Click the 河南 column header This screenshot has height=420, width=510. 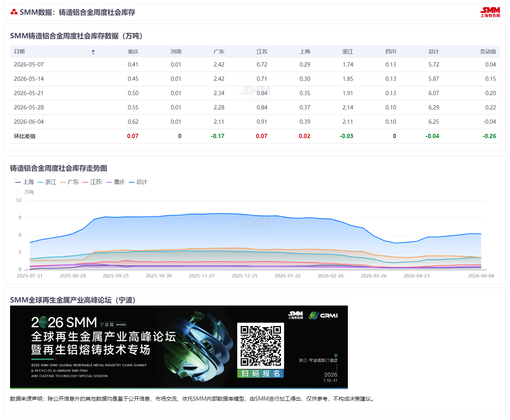tap(176, 51)
